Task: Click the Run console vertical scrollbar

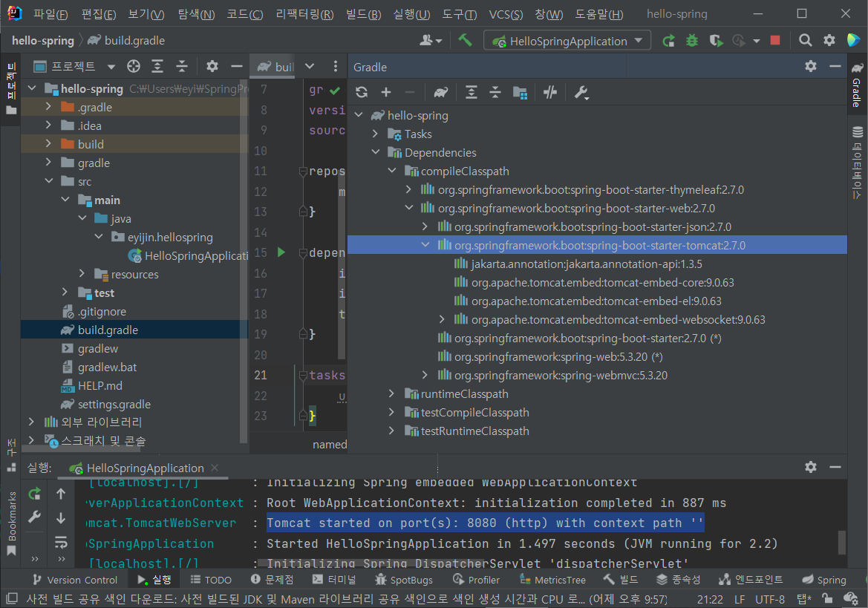Action: 841,542
